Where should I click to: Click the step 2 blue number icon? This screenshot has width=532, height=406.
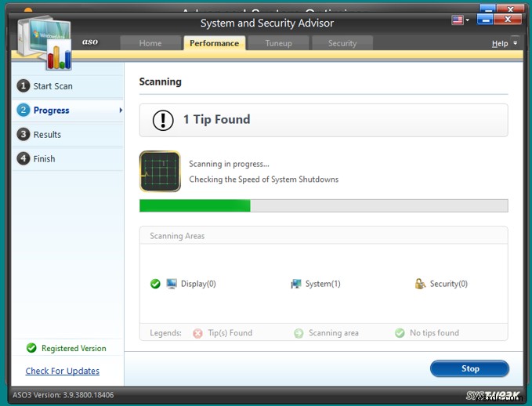point(24,110)
